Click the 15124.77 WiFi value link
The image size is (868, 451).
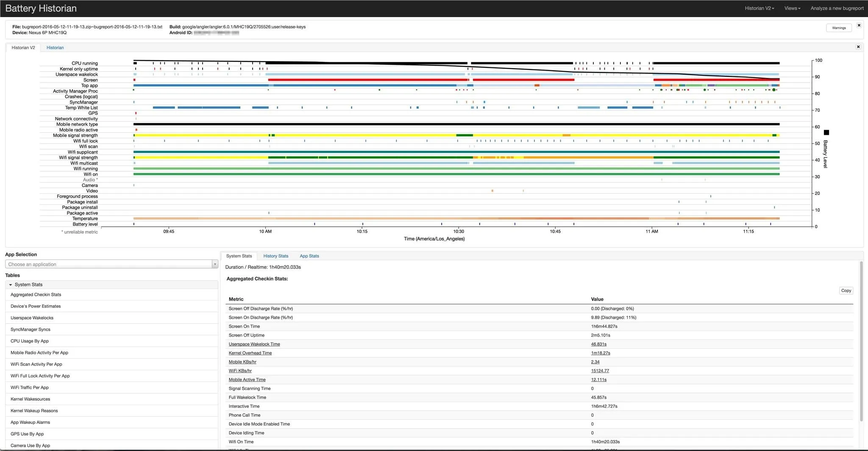(600, 371)
